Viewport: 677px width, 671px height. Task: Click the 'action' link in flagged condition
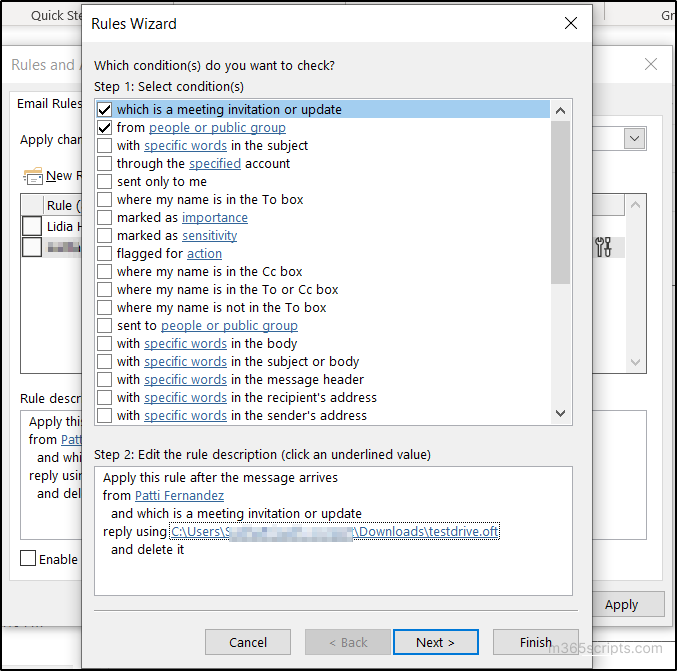pyautogui.click(x=204, y=253)
